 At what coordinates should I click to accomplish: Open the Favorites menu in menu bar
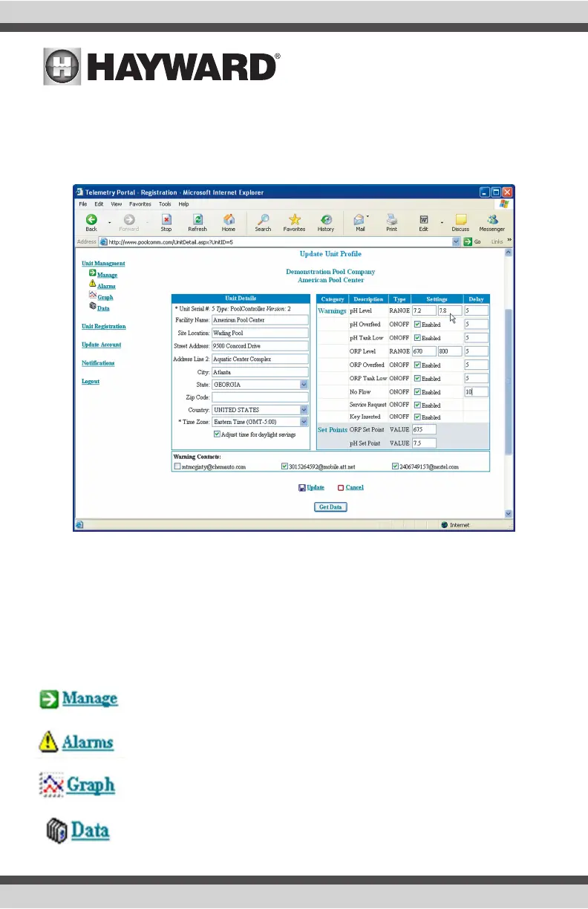coord(140,203)
